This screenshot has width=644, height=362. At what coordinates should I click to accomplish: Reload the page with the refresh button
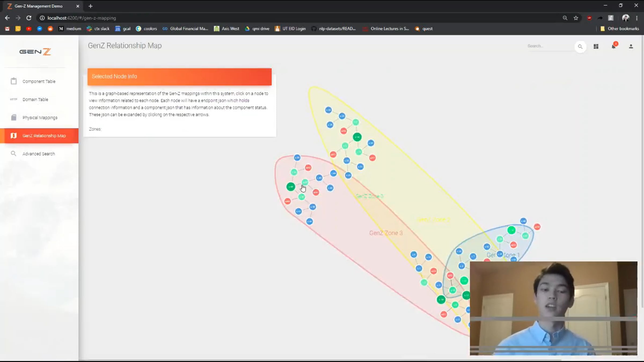click(29, 18)
